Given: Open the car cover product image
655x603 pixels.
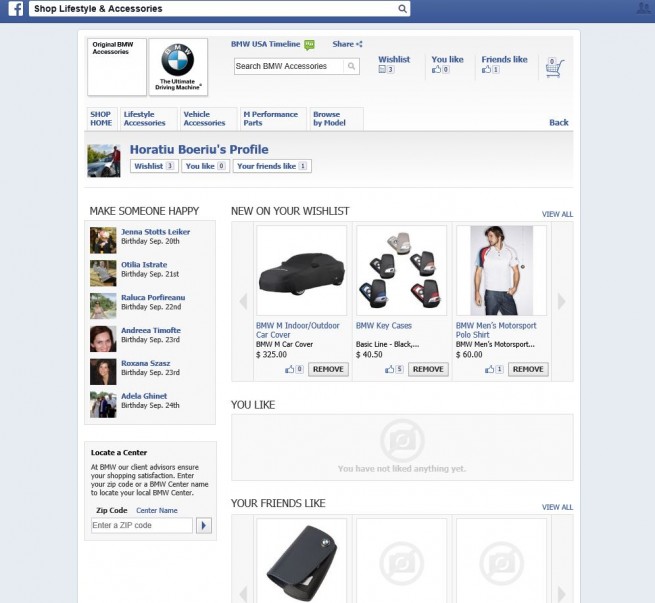Looking at the screenshot, I should tap(302, 271).
